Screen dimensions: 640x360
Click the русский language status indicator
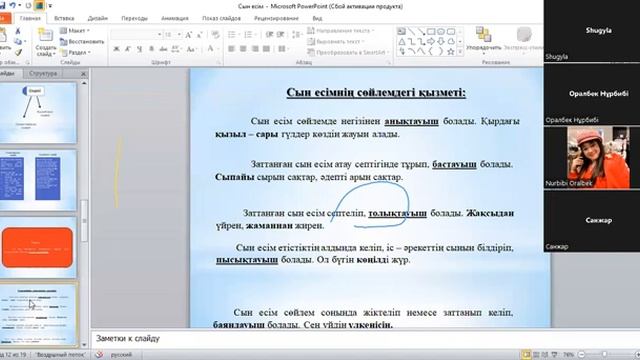point(121,355)
